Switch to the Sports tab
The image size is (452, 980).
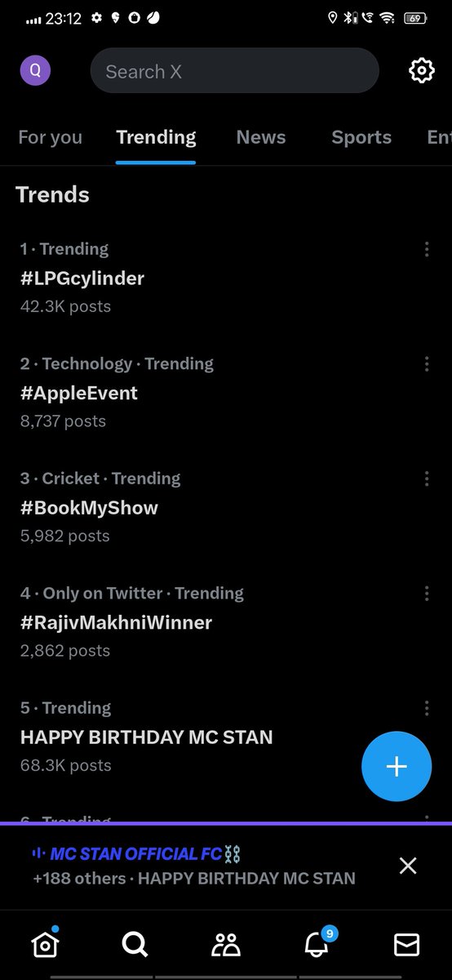(361, 137)
